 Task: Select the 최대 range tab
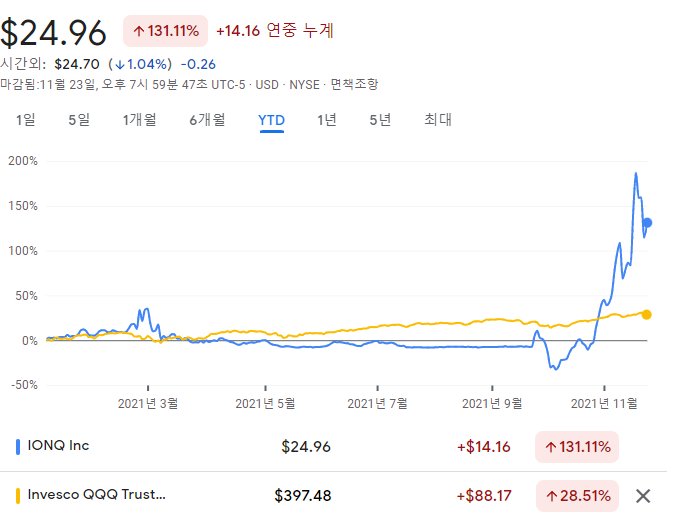[x=438, y=120]
